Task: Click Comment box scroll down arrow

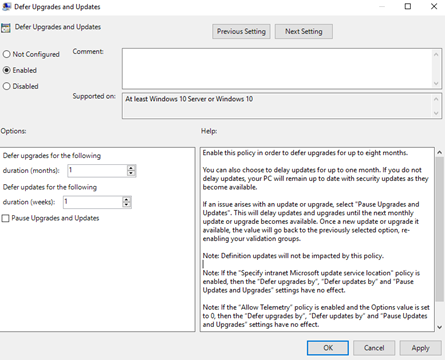Action: [x=436, y=83]
